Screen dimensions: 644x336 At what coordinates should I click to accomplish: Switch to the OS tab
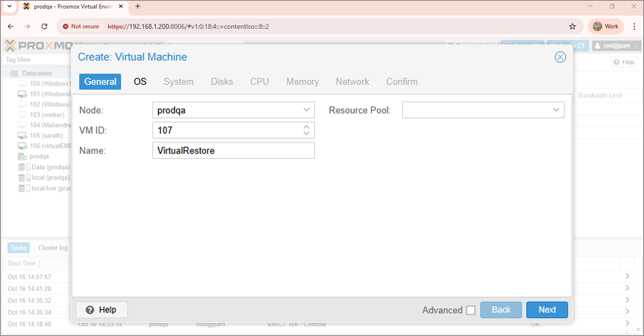(140, 81)
